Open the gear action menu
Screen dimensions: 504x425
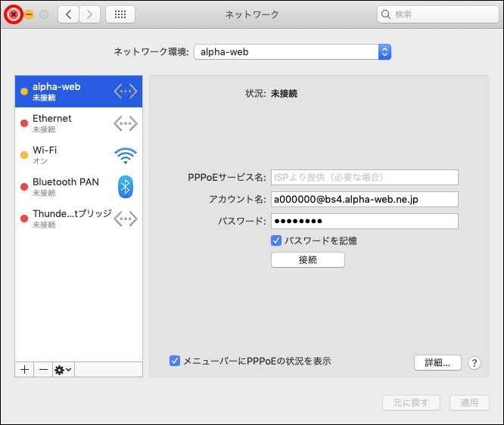coord(64,370)
